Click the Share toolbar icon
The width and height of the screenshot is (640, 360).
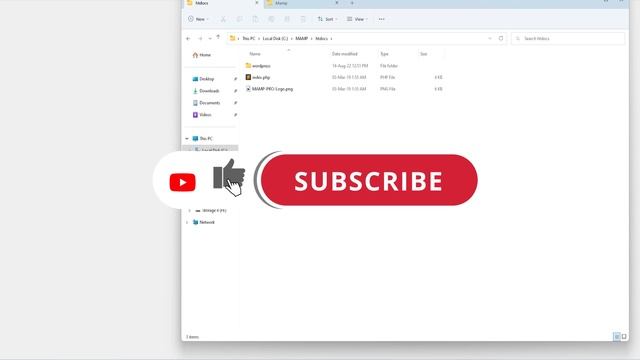(x=287, y=19)
